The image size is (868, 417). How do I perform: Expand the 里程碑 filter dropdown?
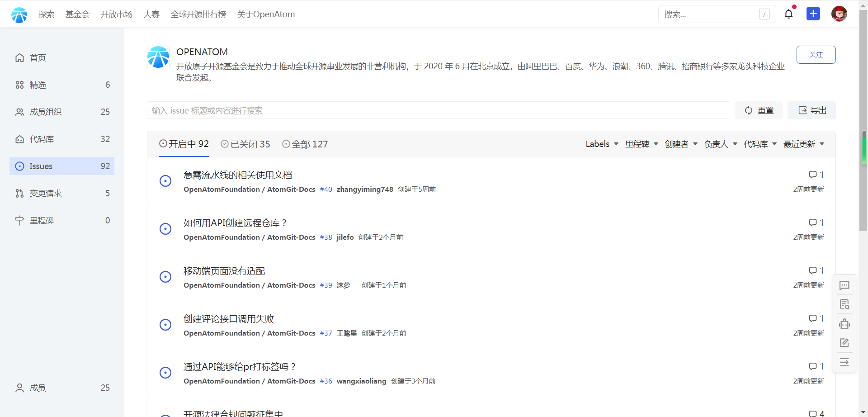(642, 144)
